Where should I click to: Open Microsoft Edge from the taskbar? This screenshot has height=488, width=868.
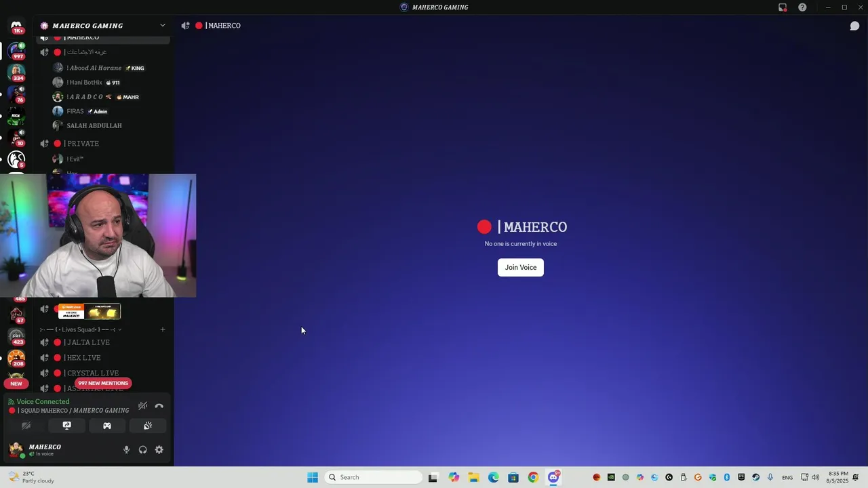494,477
